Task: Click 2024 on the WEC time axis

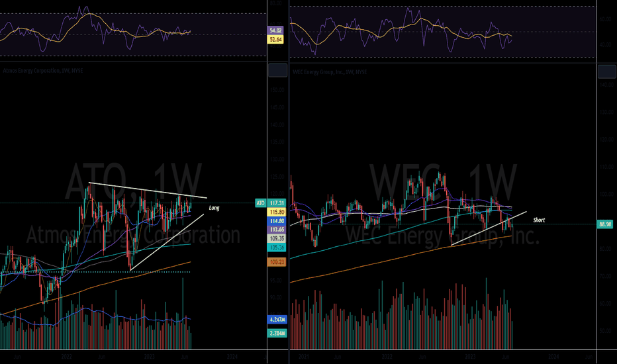Action: pos(553,357)
